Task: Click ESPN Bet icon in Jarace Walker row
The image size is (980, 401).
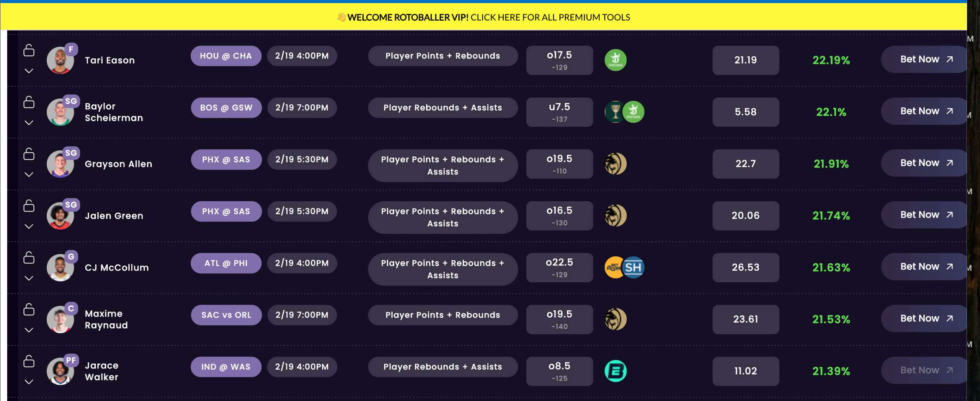Action: pyautogui.click(x=615, y=371)
